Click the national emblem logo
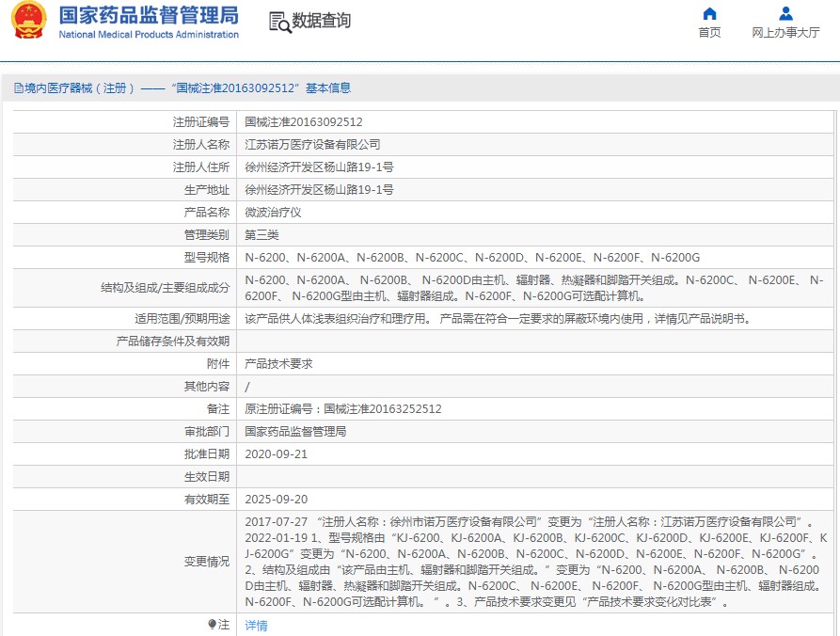This screenshot has width=840, height=636. click(29, 21)
